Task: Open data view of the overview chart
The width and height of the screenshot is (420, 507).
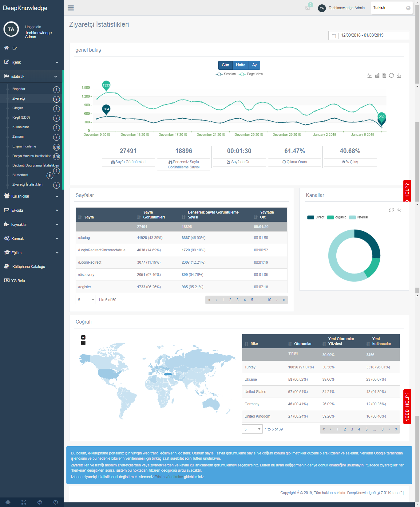Action: 384,76
